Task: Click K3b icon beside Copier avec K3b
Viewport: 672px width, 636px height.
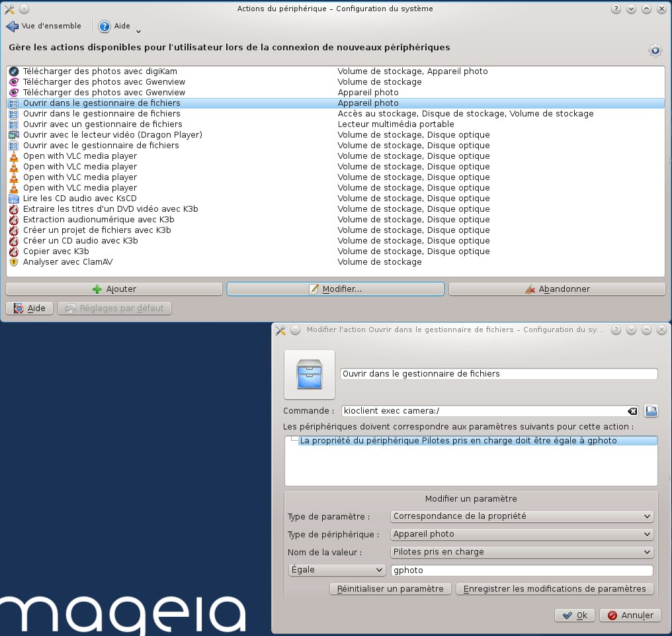Action: click(x=14, y=251)
